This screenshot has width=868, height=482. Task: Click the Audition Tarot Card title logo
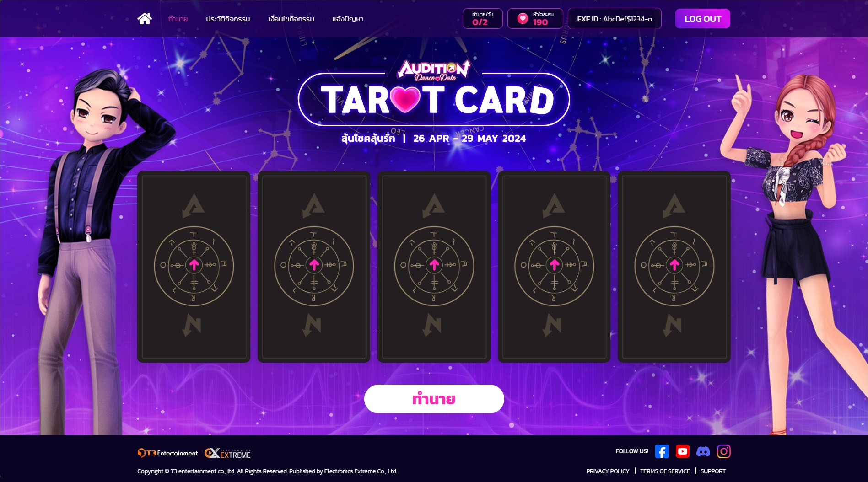[x=434, y=93]
